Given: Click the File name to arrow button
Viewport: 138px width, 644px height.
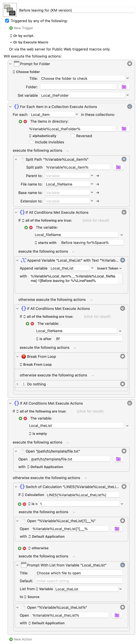Looking at the screenshot, I should tap(98, 184).
